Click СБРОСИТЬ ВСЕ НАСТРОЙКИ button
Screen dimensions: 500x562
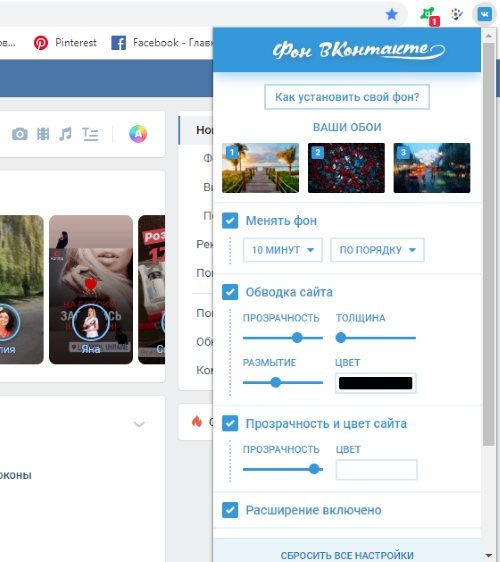click(347, 555)
